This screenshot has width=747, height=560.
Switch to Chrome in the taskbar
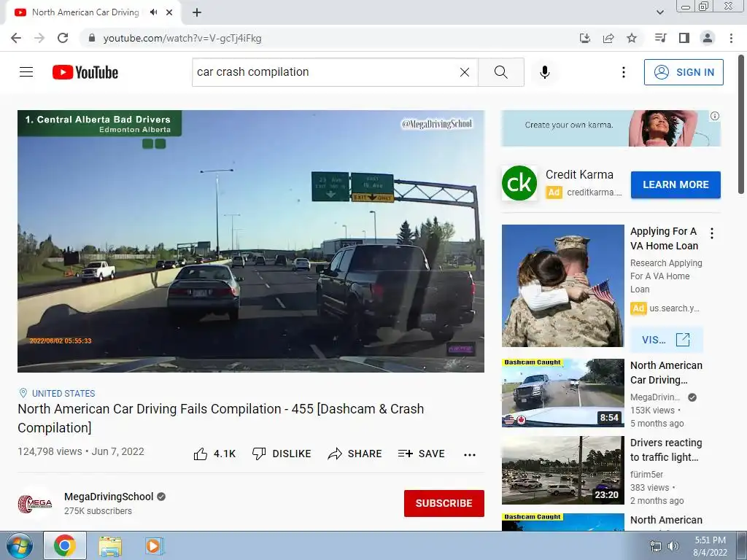(x=65, y=545)
